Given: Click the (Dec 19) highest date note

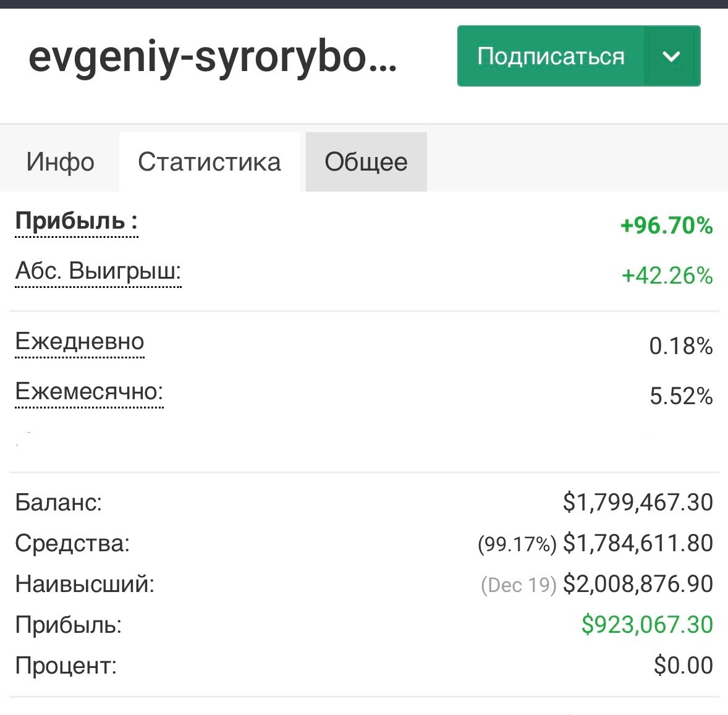Looking at the screenshot, I should coord(518,585).
